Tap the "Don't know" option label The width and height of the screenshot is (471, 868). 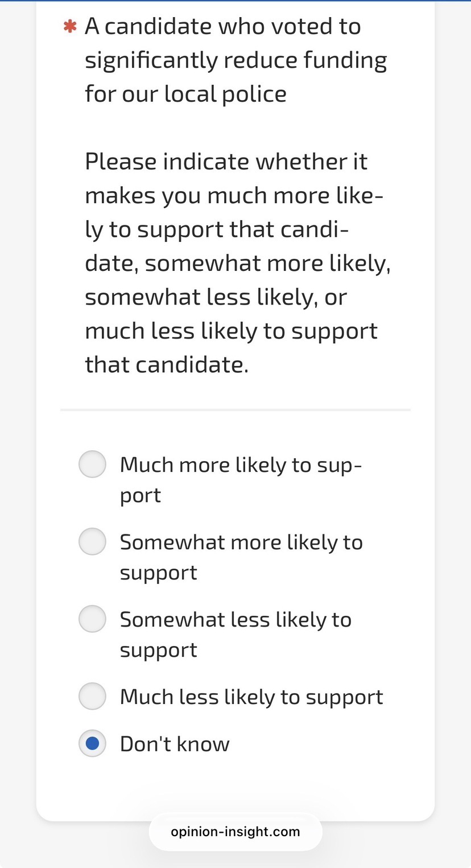click(175, 744)
